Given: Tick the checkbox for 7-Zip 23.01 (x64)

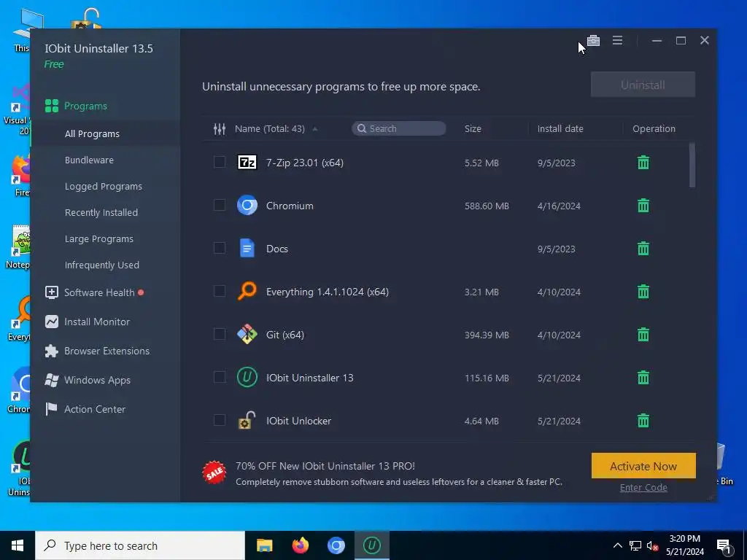Looking at the screenshot, I should point(219,163).
